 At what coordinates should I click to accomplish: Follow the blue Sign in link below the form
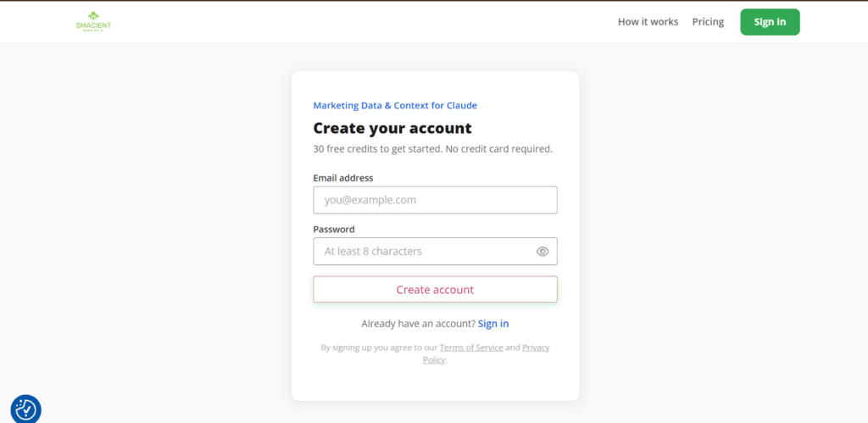[x=493, y=324]
